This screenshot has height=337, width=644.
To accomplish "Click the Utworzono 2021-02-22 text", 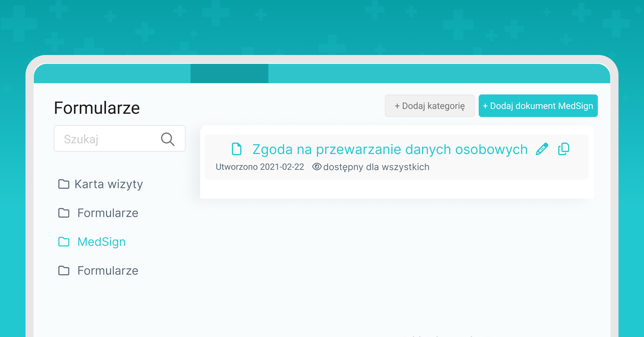I will click(x=260, y=167).
